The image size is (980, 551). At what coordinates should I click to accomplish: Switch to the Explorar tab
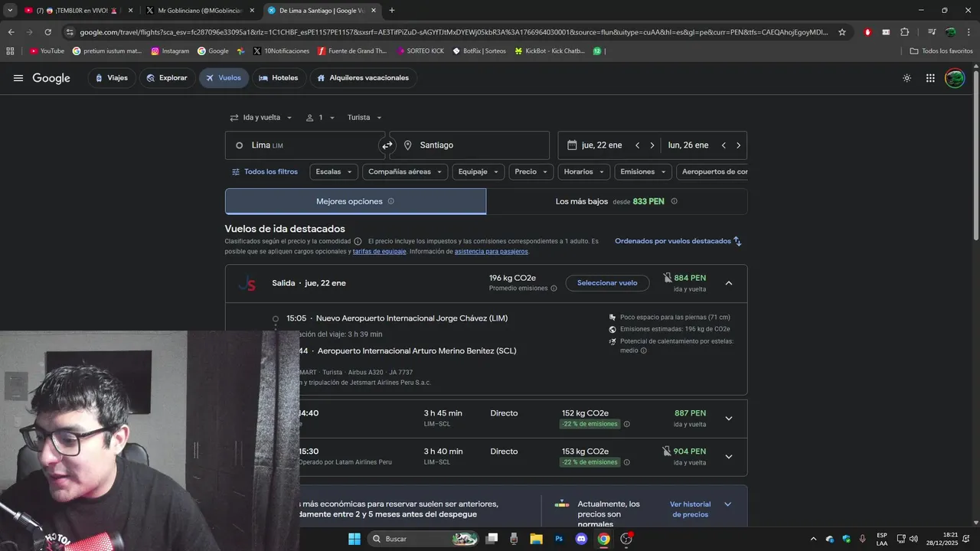click(167, 78)
